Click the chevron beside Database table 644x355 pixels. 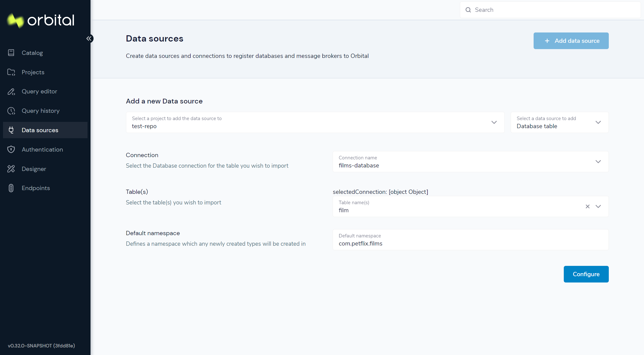[598, 122]
